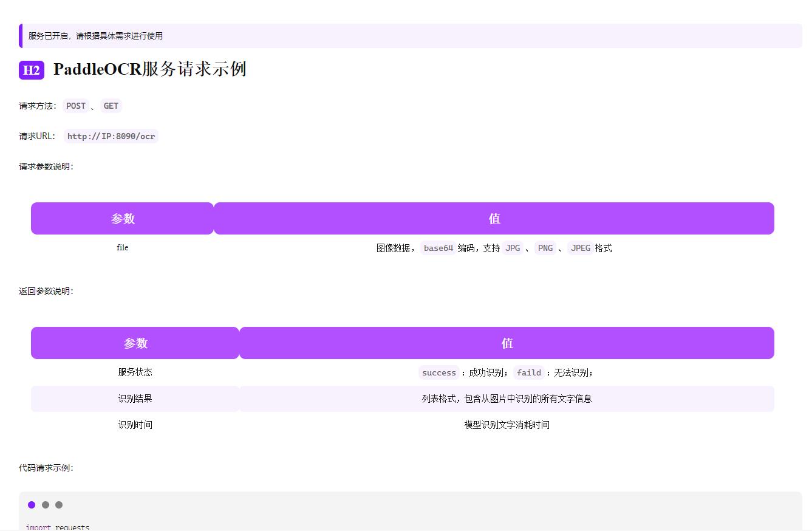Screen dimensions: 812x531
Task: Select the PaddleOCR服务请求示例 heading
Action: [150, 69]
